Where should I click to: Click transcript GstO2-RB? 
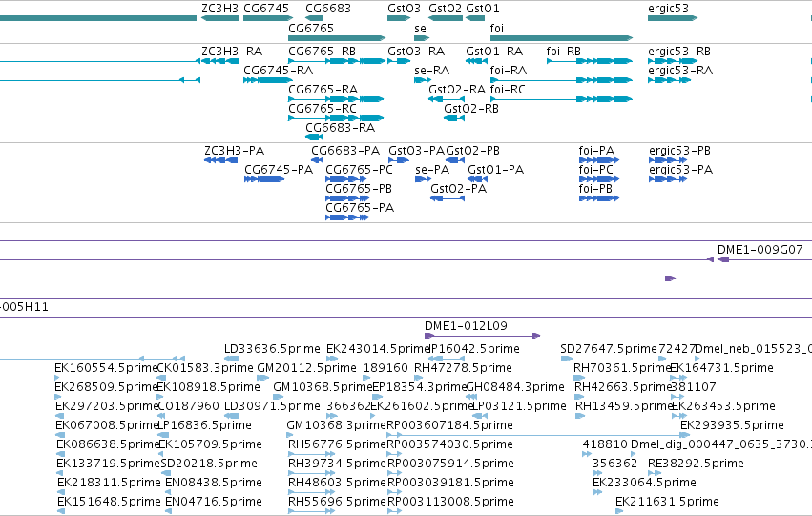coord(471,109)
